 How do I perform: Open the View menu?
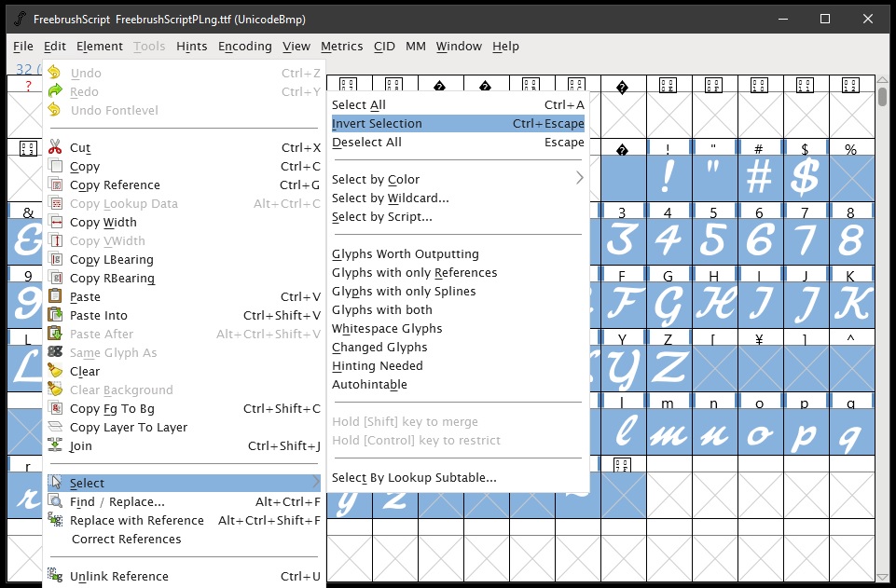(x=296, y=47)
